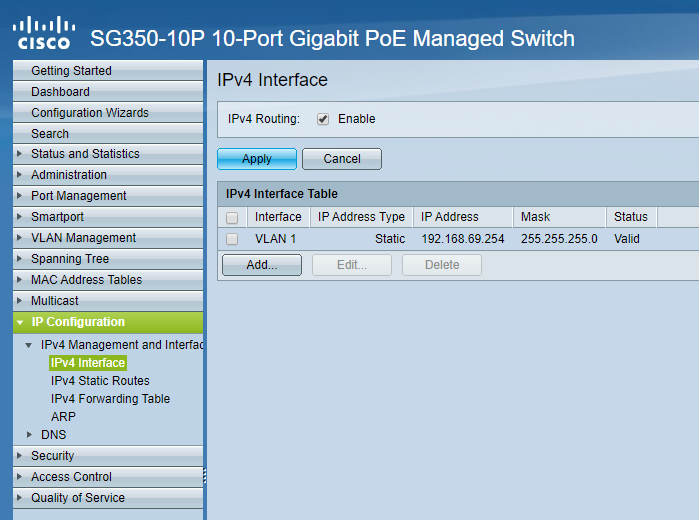This screenshot has height=520, width=699.
Task: Click the Interface column header
Action: tap(278, 217)
